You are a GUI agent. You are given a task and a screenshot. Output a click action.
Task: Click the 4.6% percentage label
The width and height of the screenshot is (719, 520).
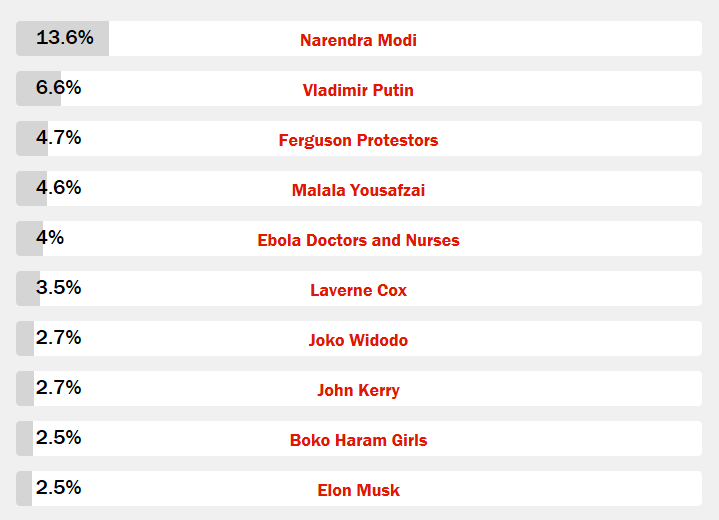click(x=59, y=188)
